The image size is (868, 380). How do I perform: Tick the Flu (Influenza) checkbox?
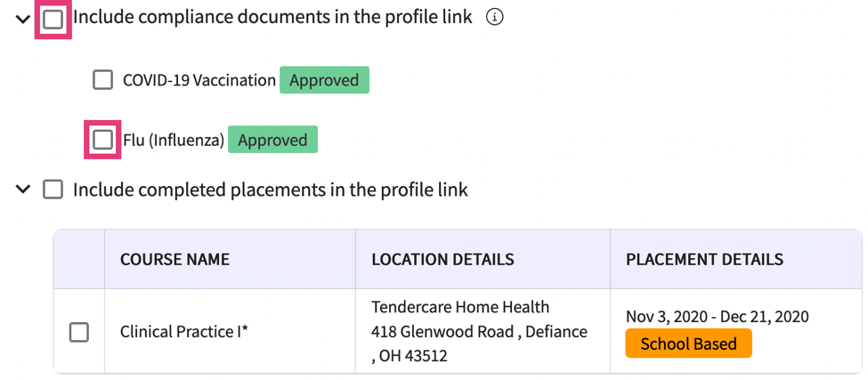coord(102,140)
